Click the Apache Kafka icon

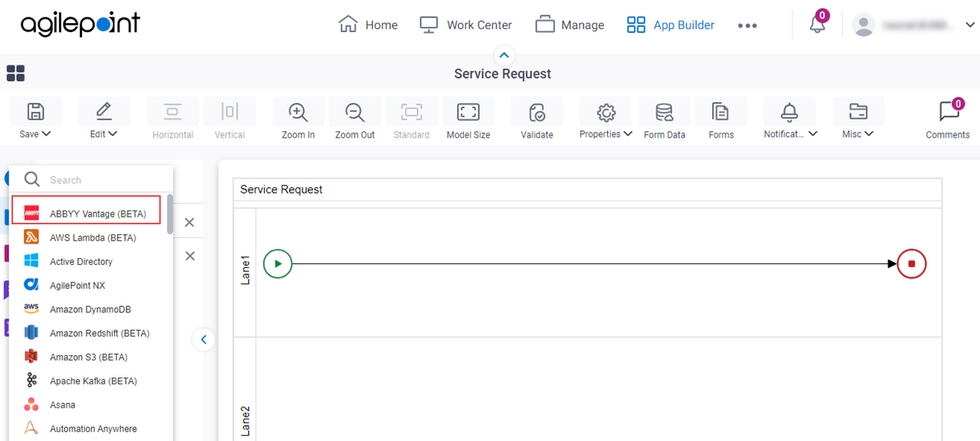click(31, 381)
